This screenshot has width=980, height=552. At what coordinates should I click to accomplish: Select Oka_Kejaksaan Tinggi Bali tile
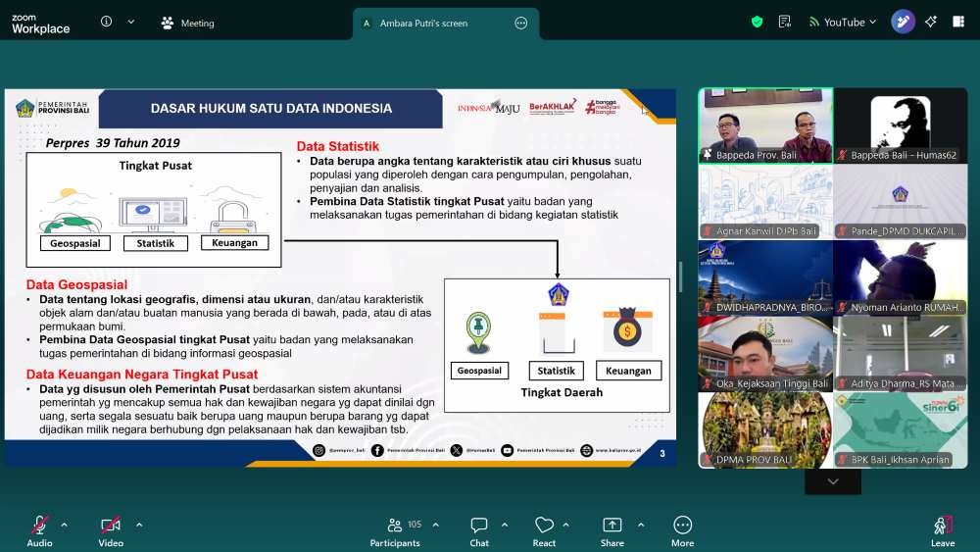pos(765,355)
